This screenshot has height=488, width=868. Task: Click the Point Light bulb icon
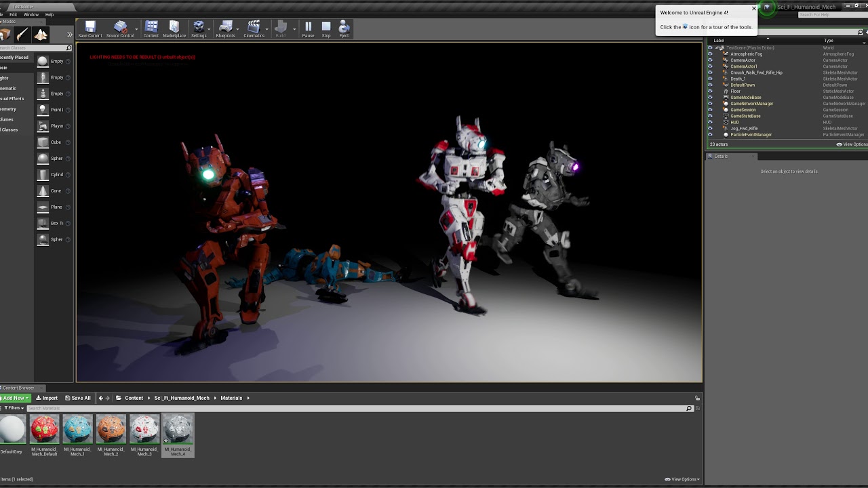pos(43,110)
